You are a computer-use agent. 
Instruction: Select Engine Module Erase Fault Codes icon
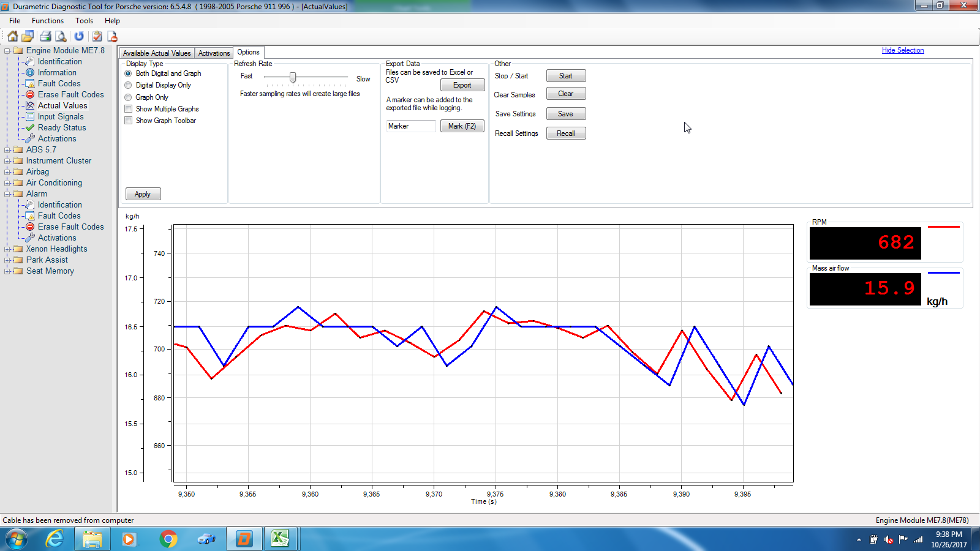(x=29, y=94)
